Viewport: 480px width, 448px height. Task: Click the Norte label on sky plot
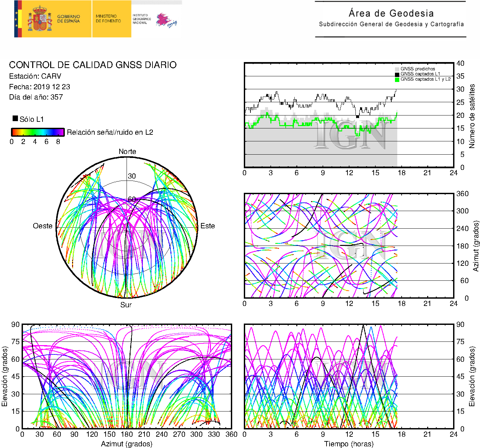(127, 152)
